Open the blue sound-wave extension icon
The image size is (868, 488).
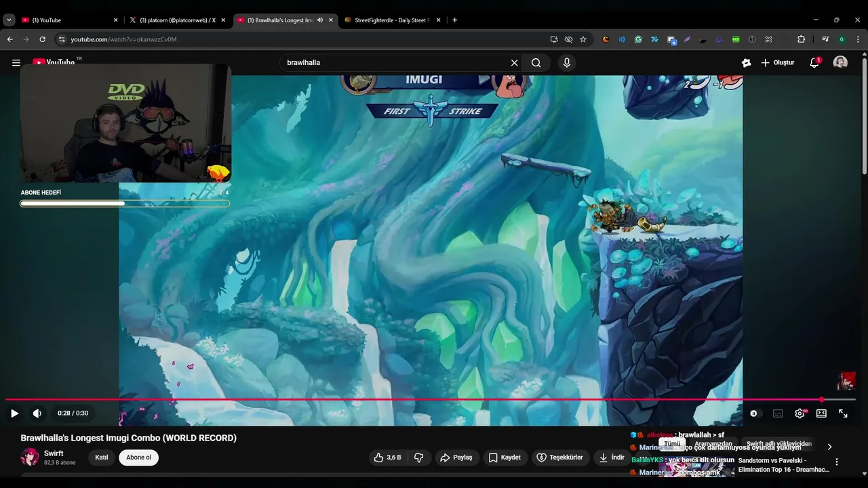click(x=622, y=39)
